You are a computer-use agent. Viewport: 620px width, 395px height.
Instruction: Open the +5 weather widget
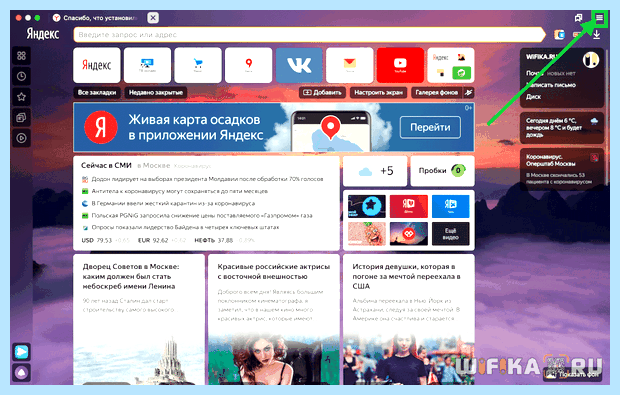pos(375,171)
